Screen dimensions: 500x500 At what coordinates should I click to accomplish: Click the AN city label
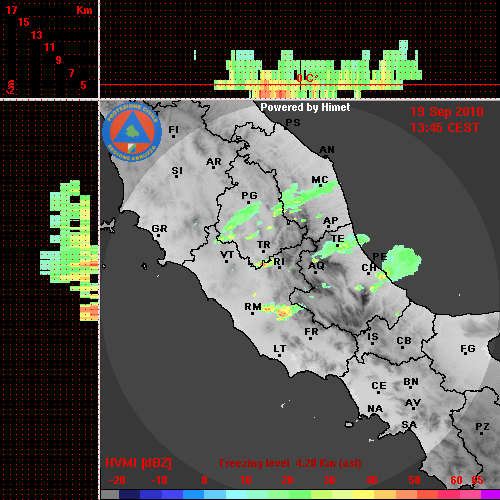coord(327,150)
